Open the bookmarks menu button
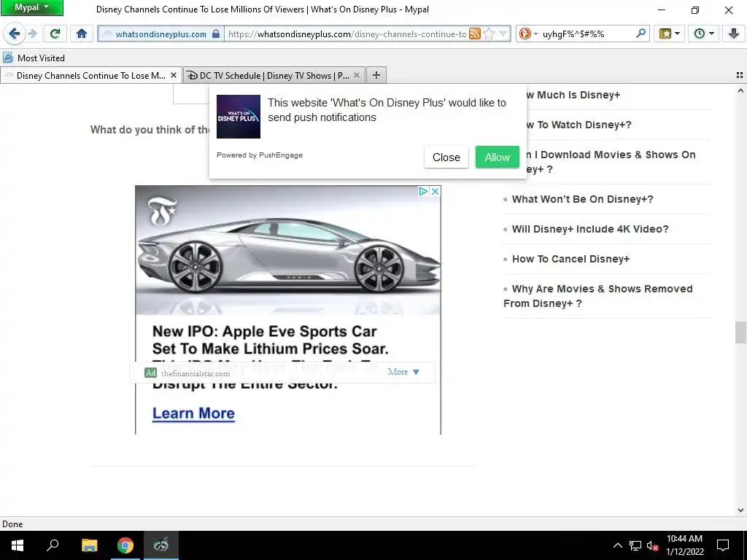This screenshot has height=560, width=747. tap(670, 34)
